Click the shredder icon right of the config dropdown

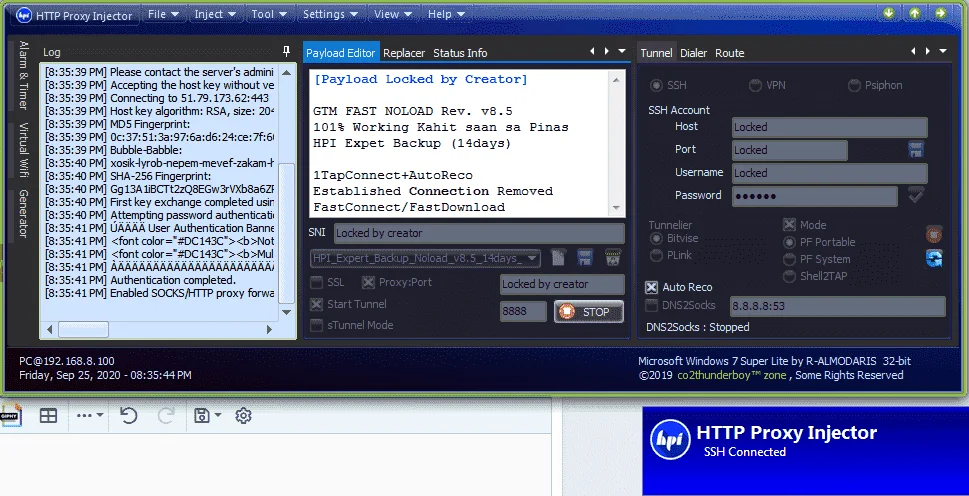tap(613, 258)
